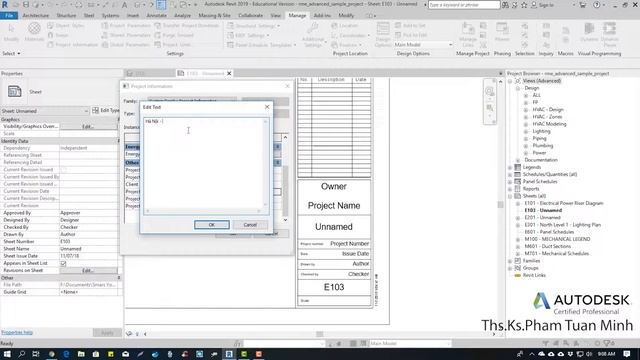The image size is (640, 360).
Task: Click OK in the Edit Text dialog
Action: (211, 225)
